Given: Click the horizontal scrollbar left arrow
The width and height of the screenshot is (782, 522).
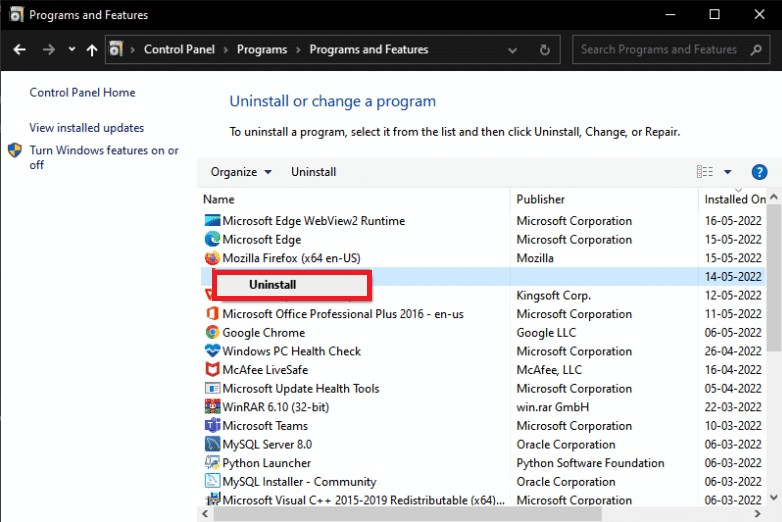Looking at the screenshot, I should coord(205,514).
